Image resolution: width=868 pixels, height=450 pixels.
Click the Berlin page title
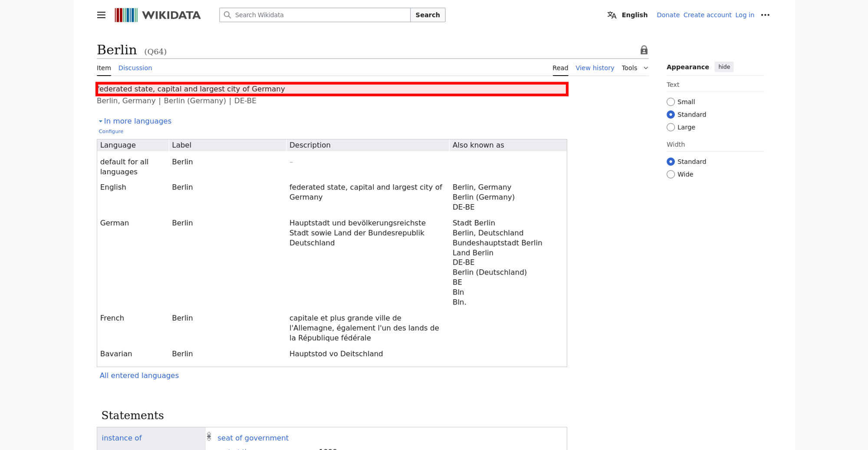[x=117, y=50]
